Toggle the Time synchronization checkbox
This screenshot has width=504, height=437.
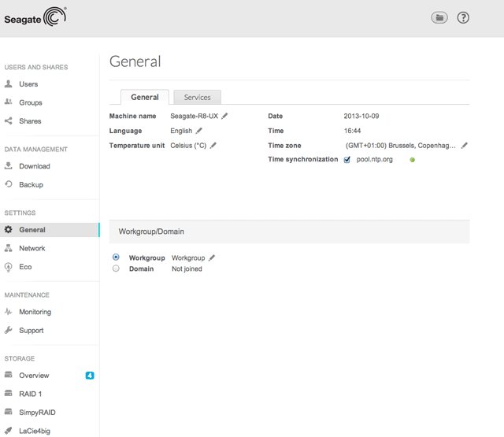pyautogui.click(x=346, y=159)
